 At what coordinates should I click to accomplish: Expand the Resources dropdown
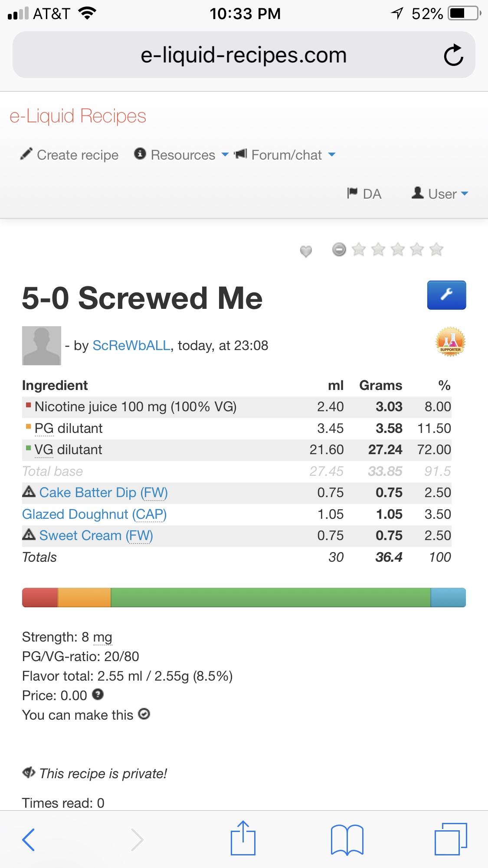pos(182,155)
